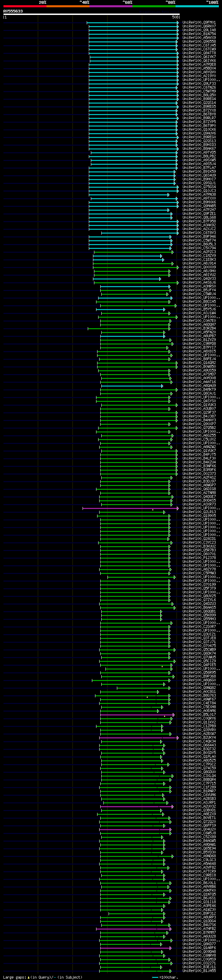Viewport: 222px width, 980px height.
Task: Select the UniRef100_B7F958 hit name
Action: click(x=199, y=221)
